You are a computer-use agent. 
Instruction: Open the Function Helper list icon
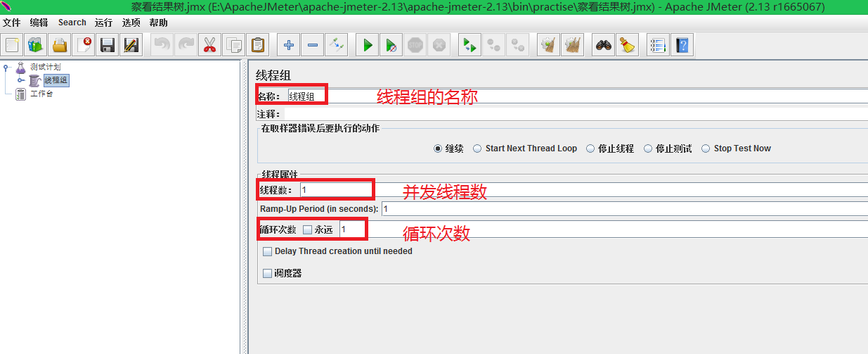(657, 46)
